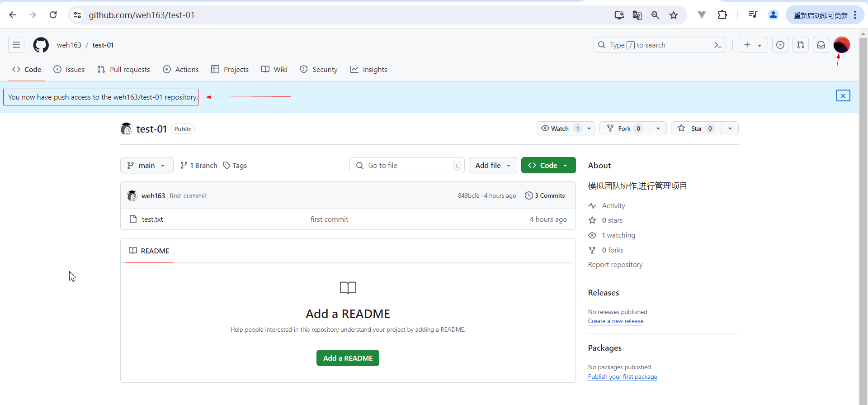The height and width of the screenshot is (405, 868).
Task: Open the zoom magnifier icon in address bar
Action: 656,15
